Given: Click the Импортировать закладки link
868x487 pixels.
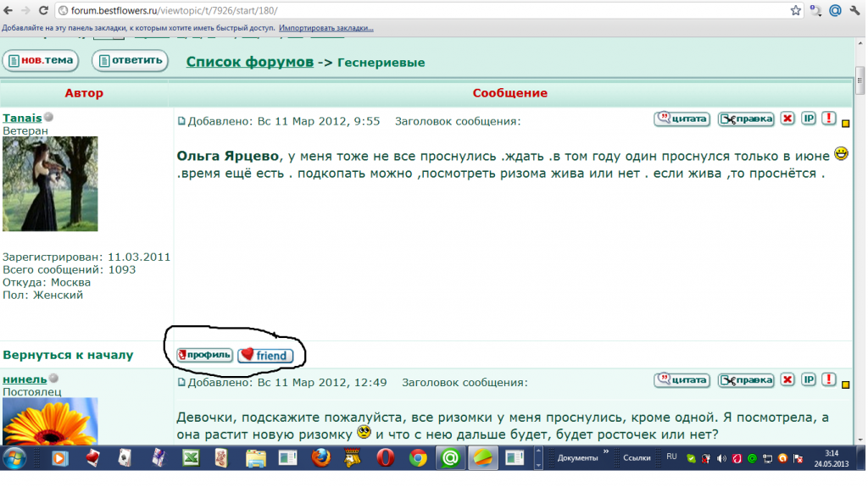Looking at the screenshot, I should [325, 28].
